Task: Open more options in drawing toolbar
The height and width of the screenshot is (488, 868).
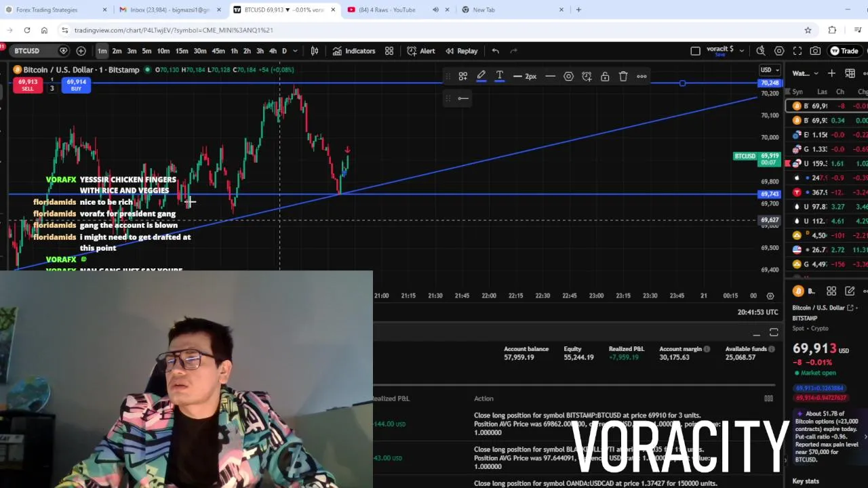Action: tap(642, 77)
